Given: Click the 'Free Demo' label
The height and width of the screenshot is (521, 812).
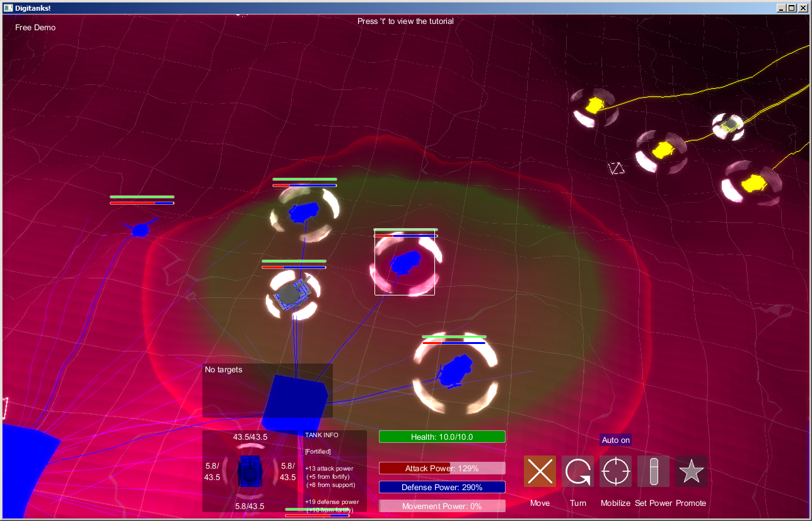Looking at the screenshot, I should tap(35, 28).
